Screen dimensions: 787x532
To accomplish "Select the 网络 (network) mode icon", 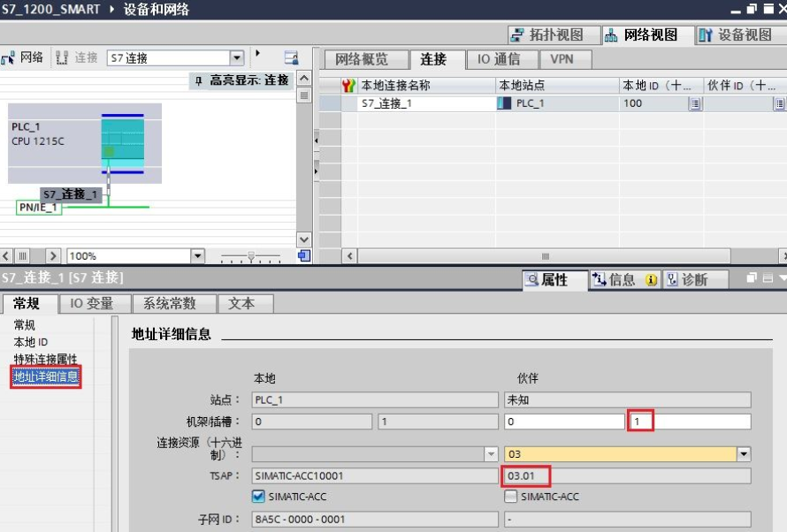I will tap(9, 59).
